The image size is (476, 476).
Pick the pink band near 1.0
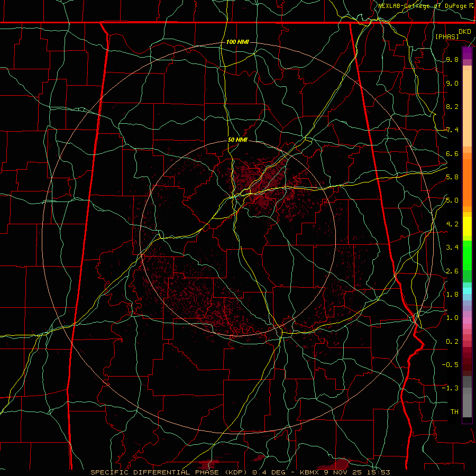[467, 321]
